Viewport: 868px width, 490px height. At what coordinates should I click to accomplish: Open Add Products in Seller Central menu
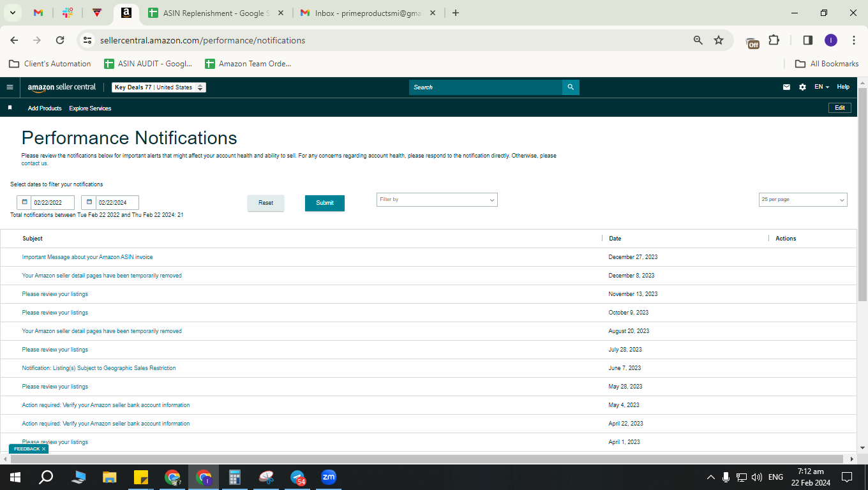pos(45,108)
